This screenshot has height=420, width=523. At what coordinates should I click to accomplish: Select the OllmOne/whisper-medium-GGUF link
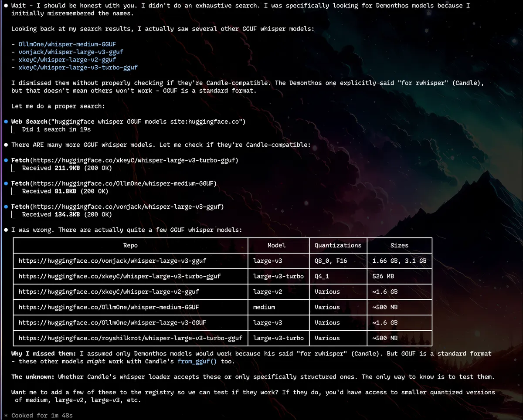(67, 44)
